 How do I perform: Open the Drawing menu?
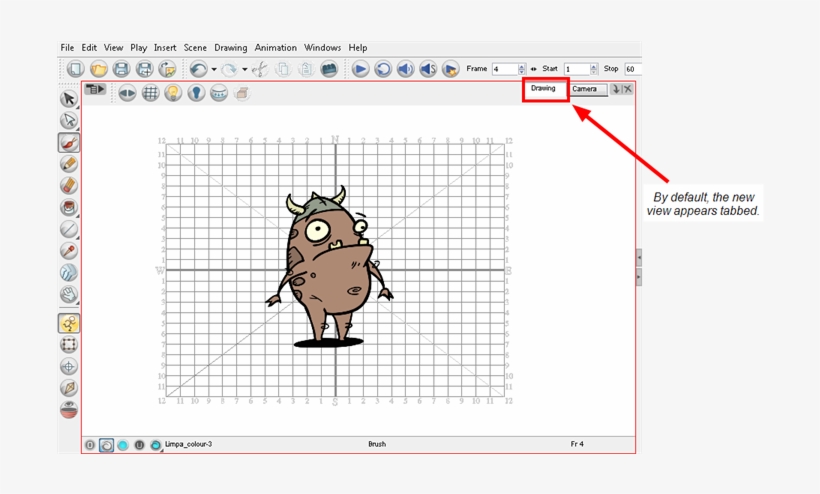pos(231,48)
